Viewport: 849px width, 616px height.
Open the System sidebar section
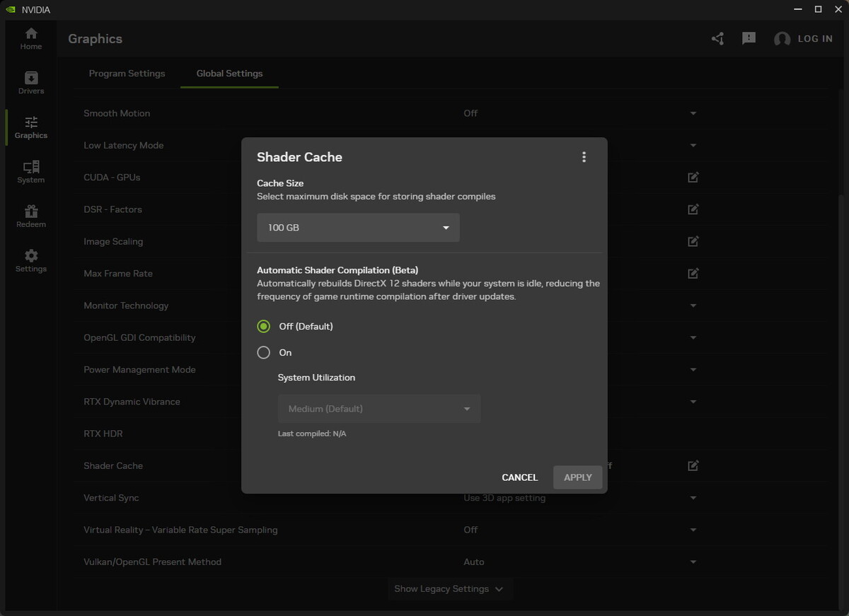click(x=30, y=172)
